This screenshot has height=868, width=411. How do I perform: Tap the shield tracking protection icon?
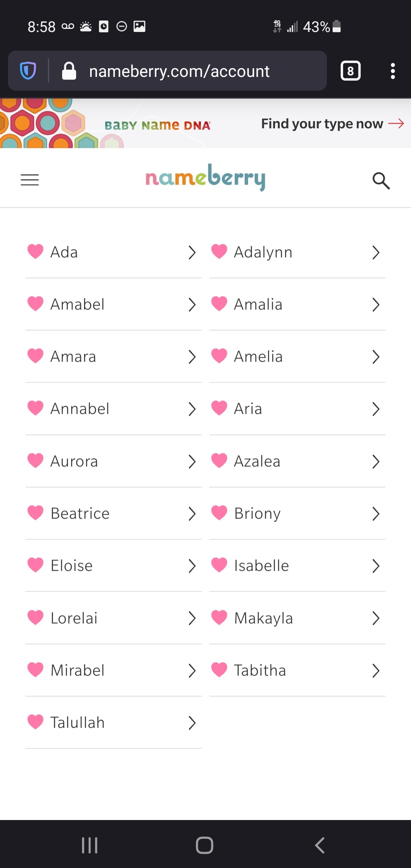pos(28,71)
